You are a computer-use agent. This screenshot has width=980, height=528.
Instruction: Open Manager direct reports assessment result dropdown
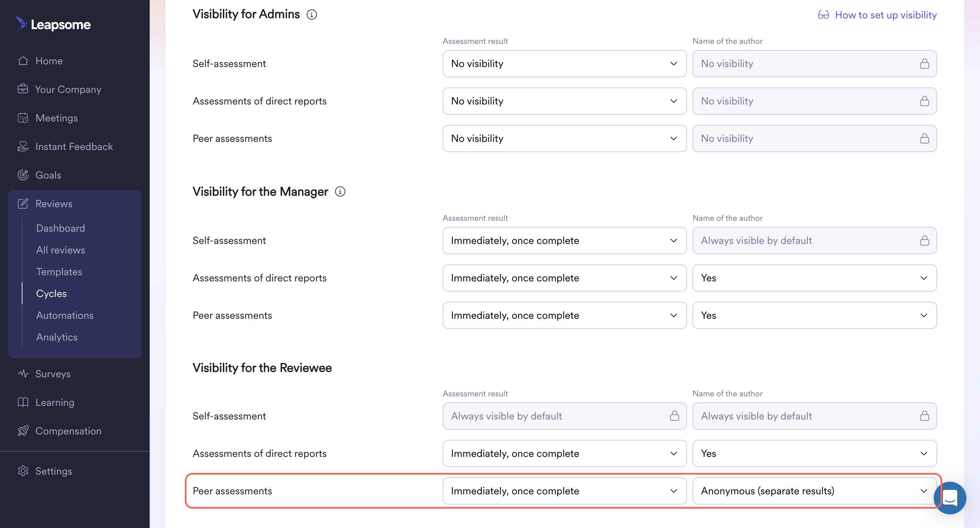(565, 278)
